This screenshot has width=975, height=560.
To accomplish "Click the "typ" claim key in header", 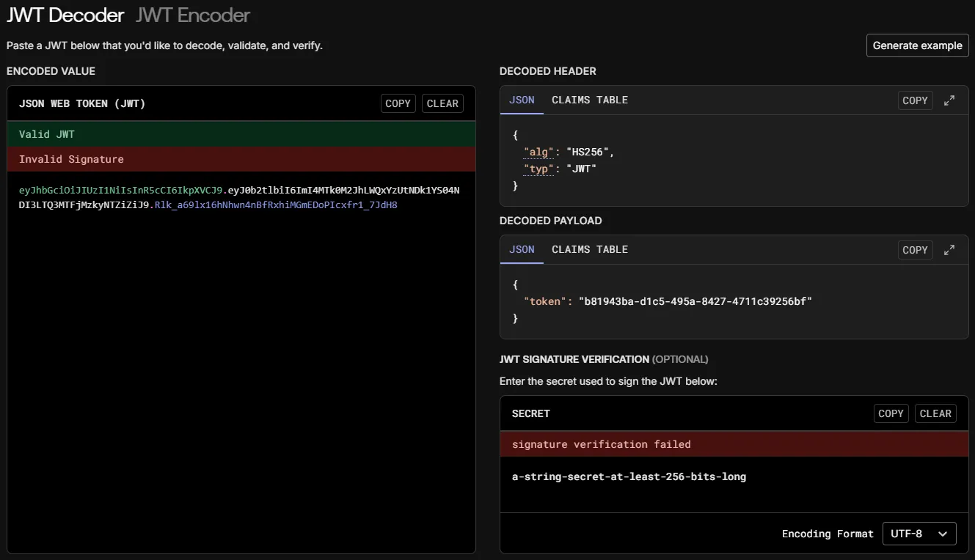I will 538,169.
